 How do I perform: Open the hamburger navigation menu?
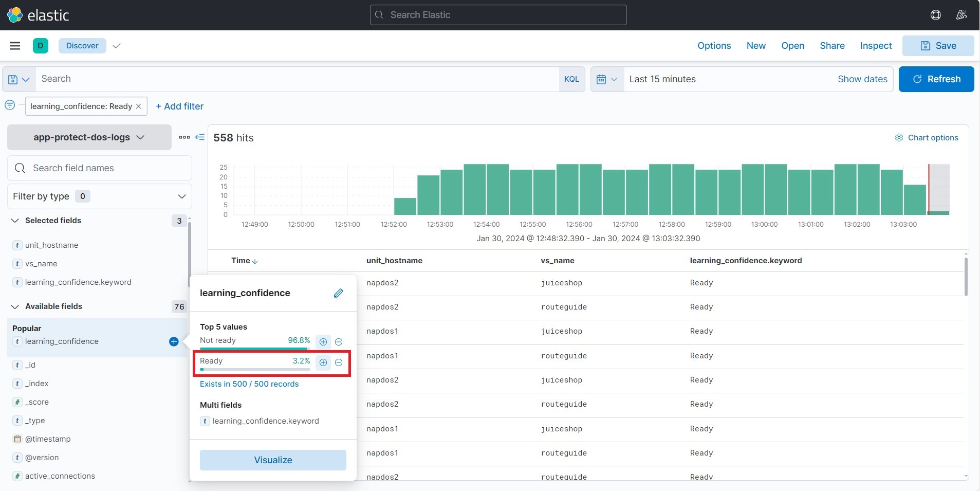(15, 46)
